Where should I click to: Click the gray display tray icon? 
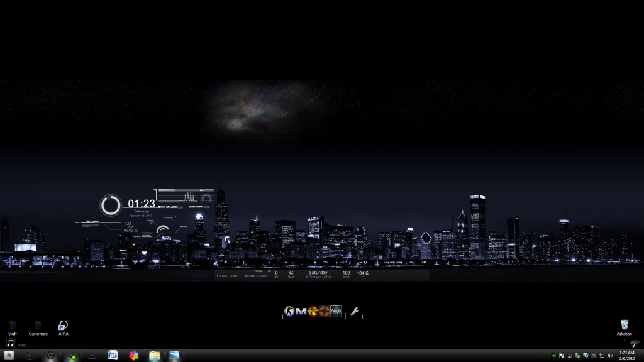(x=594, y=356)
